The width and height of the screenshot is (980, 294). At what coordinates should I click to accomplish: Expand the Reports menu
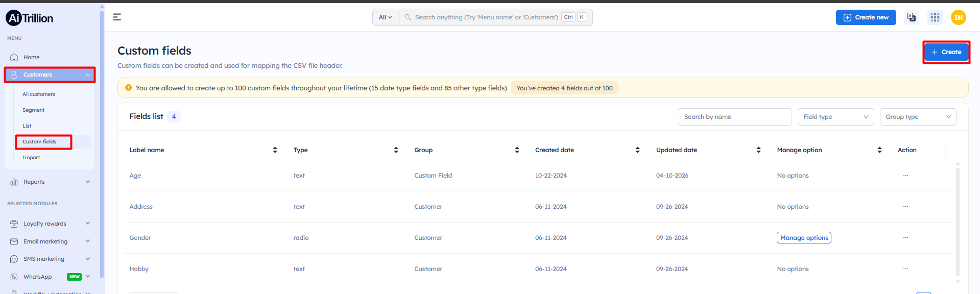point(50,182)
